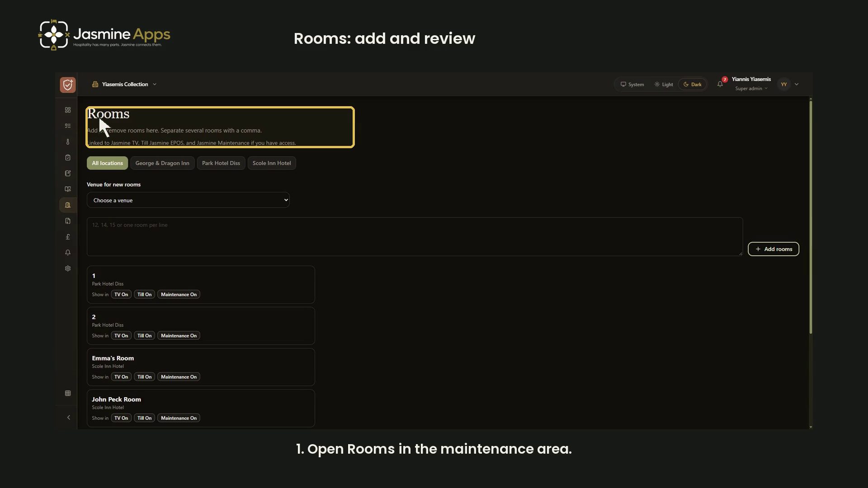868x488 pixels.
Task: Toggle TV On for room 1
Action: [x=121, y=294]
